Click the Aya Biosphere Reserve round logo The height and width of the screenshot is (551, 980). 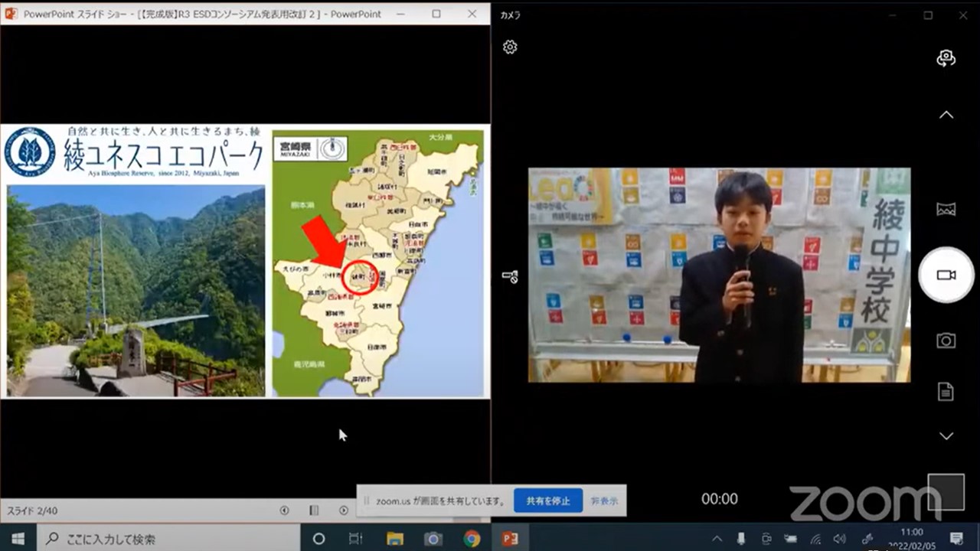tap(30, 152)
